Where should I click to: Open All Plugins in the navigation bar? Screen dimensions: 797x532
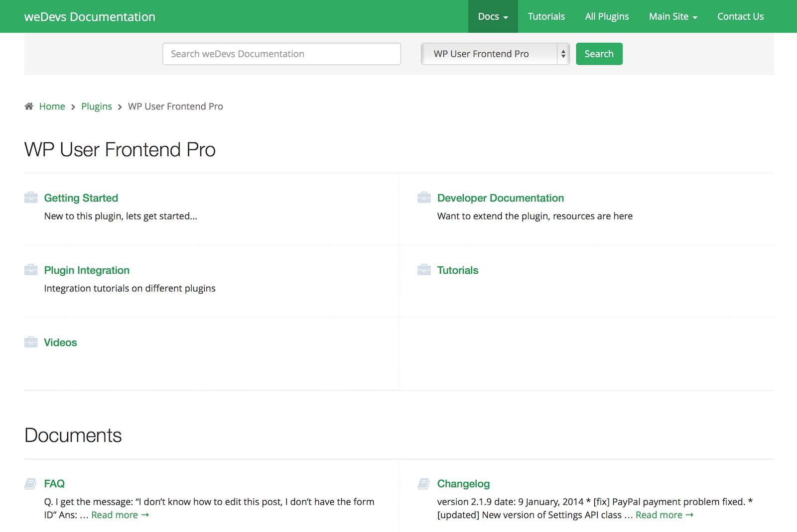(607, 16)
